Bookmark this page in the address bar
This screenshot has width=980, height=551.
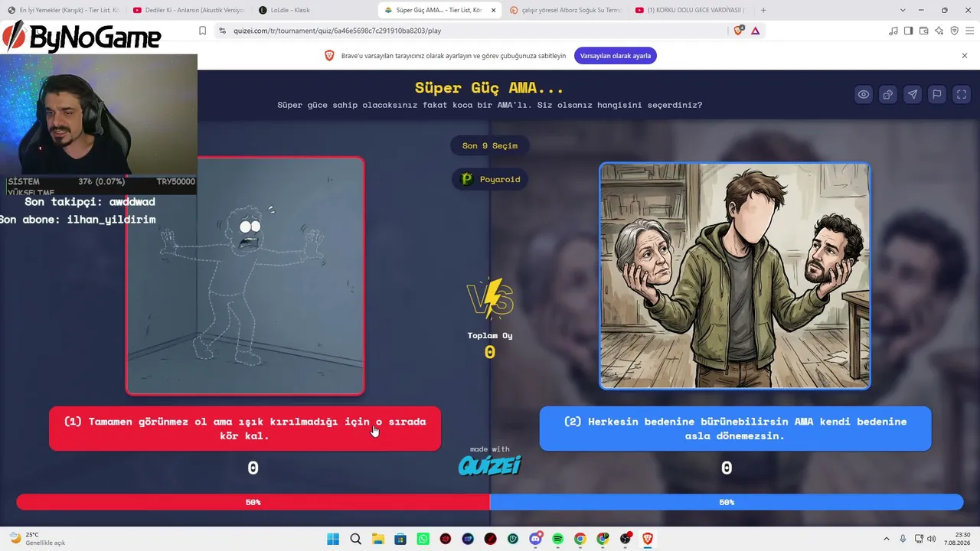pyautogui.click(x=202, y=31)
